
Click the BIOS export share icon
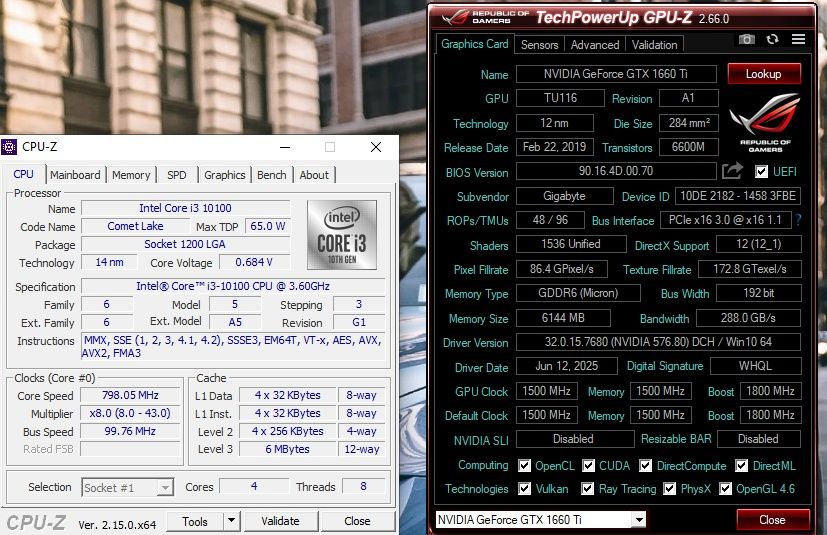point(732,171)
